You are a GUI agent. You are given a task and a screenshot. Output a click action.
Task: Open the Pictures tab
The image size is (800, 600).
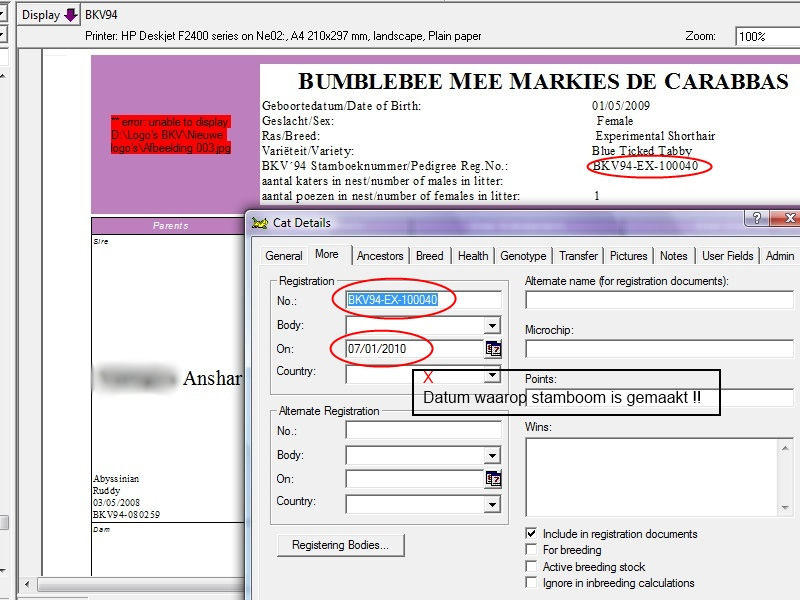pos(629,256)
